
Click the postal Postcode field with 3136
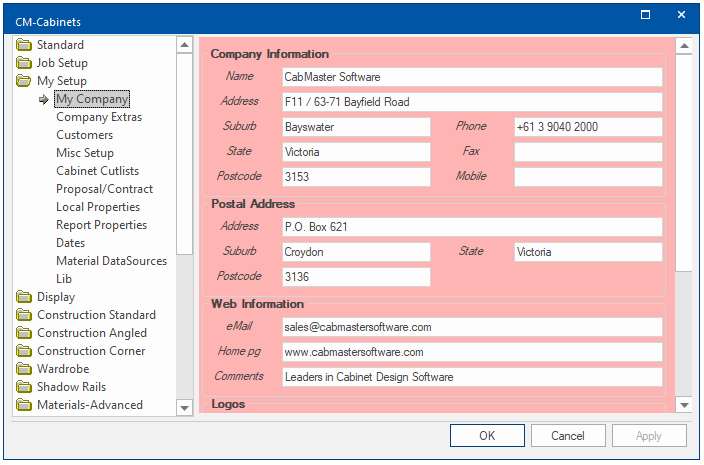tap(356, 277)
